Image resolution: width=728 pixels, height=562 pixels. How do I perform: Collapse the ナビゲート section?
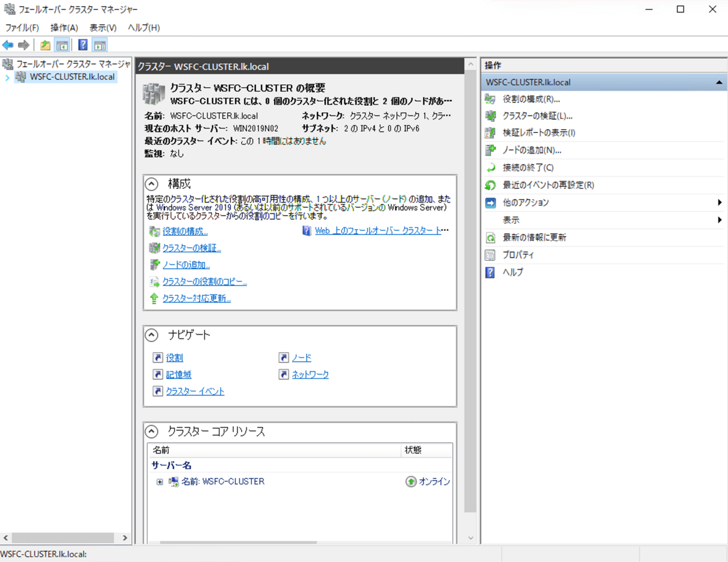click(152, 334)
